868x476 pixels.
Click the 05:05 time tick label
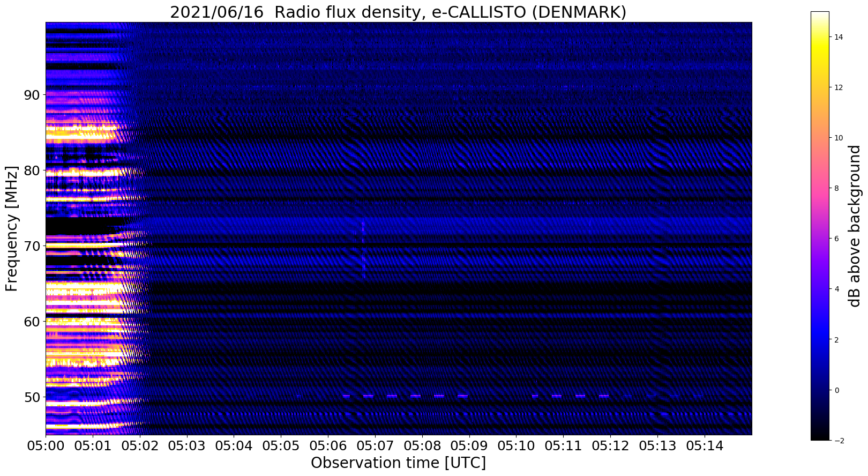pyautogui.click(x=281, y=445)
